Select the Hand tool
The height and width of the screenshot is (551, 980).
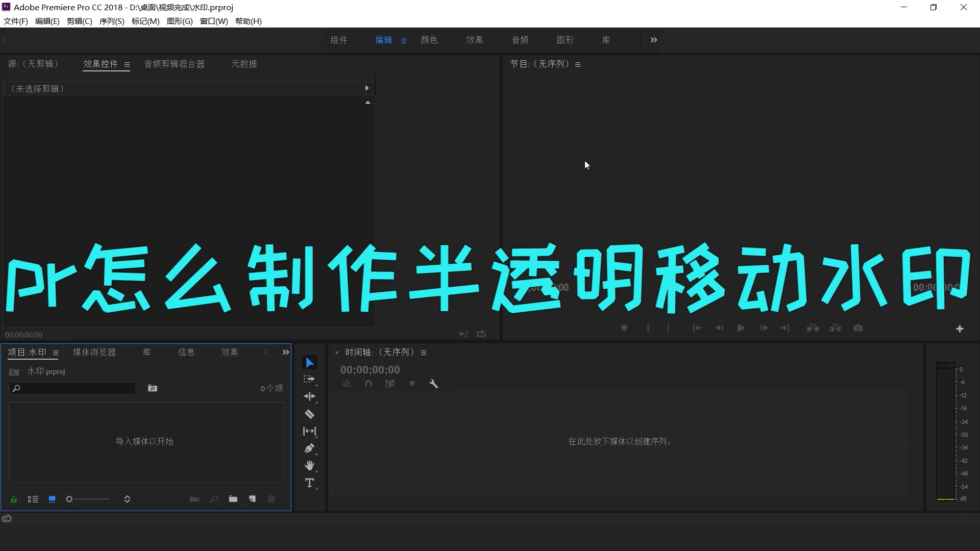pyautogui.click(x=309, y=465)
